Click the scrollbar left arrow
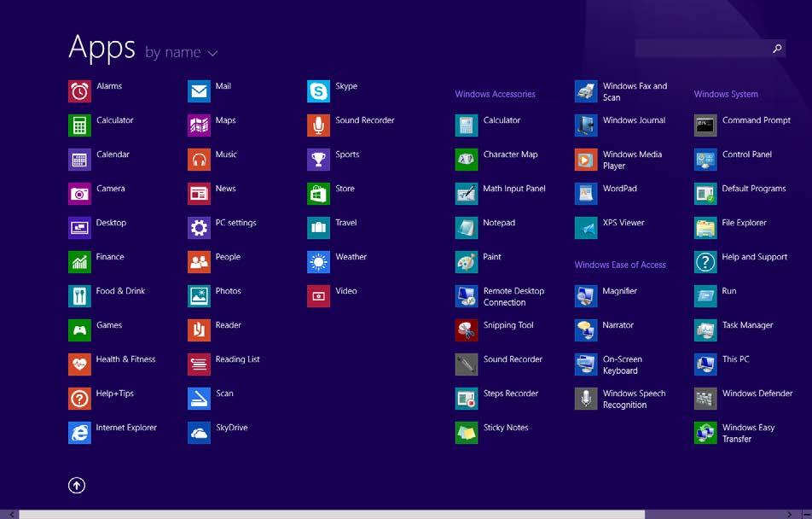812x519 pixels. coord(11,515)
